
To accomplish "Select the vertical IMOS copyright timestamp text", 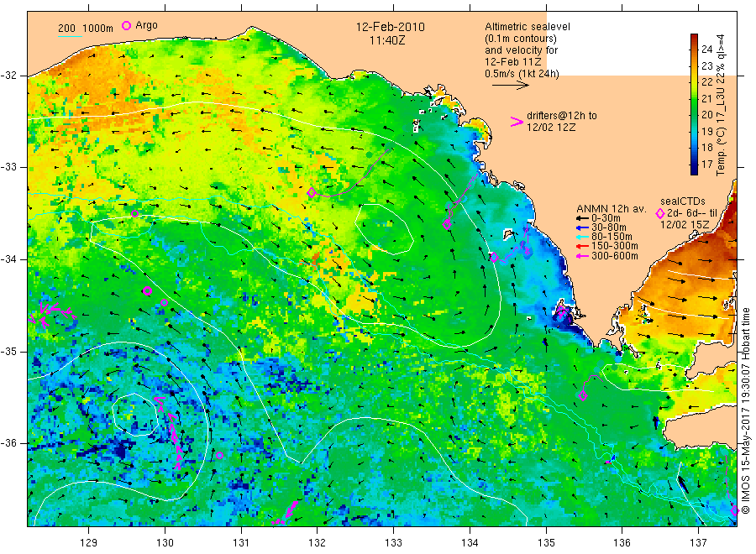I will 746,411.
